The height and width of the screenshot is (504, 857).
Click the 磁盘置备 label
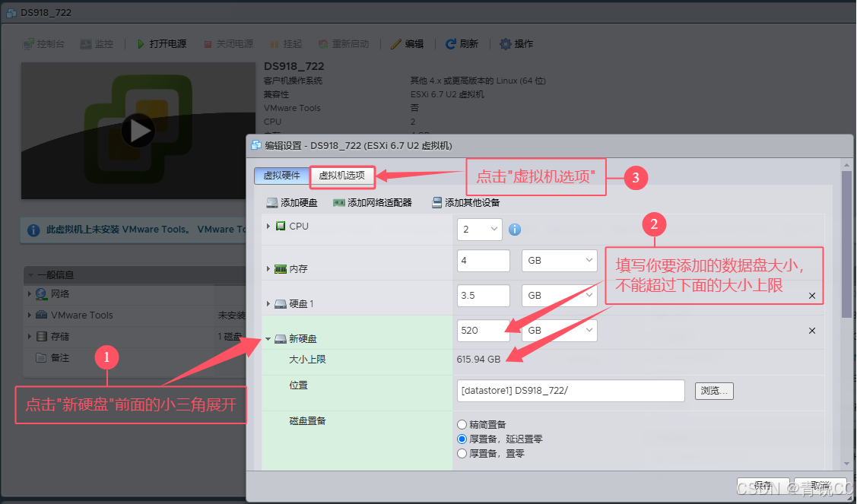click(307, 421)
